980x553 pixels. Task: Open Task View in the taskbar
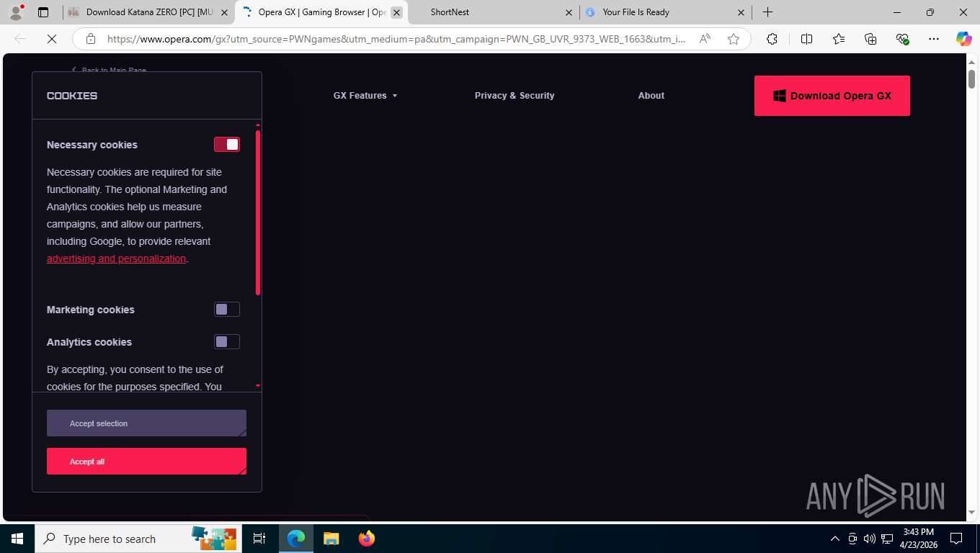coord(259,539)
